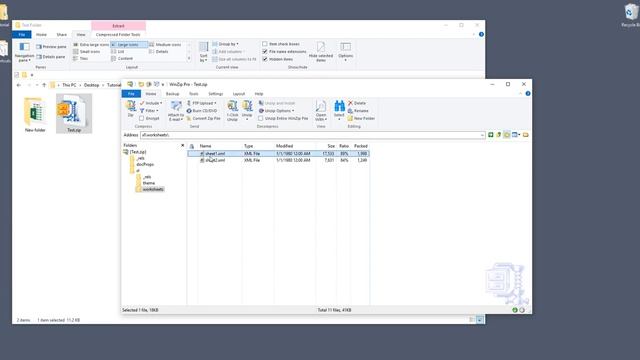Click Attach to E-mail in WinZip

(x=176, y=111)
